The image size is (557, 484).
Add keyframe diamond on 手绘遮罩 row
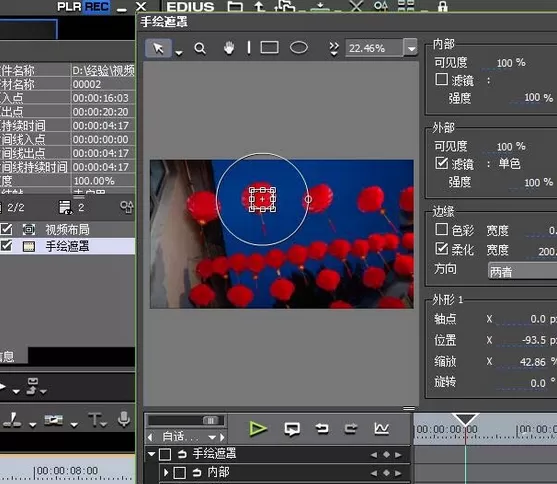386,455
